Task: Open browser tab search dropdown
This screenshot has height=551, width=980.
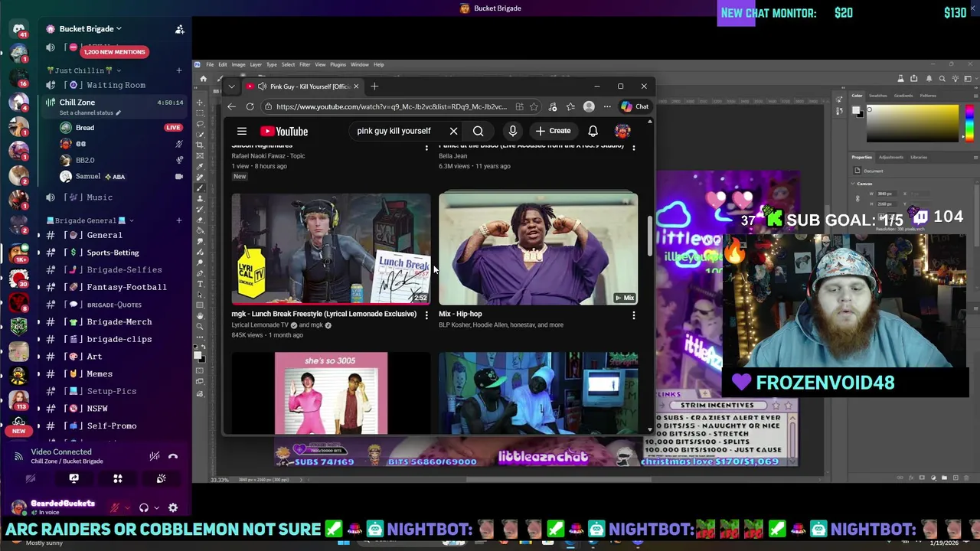Action: [x=231, y=86]
